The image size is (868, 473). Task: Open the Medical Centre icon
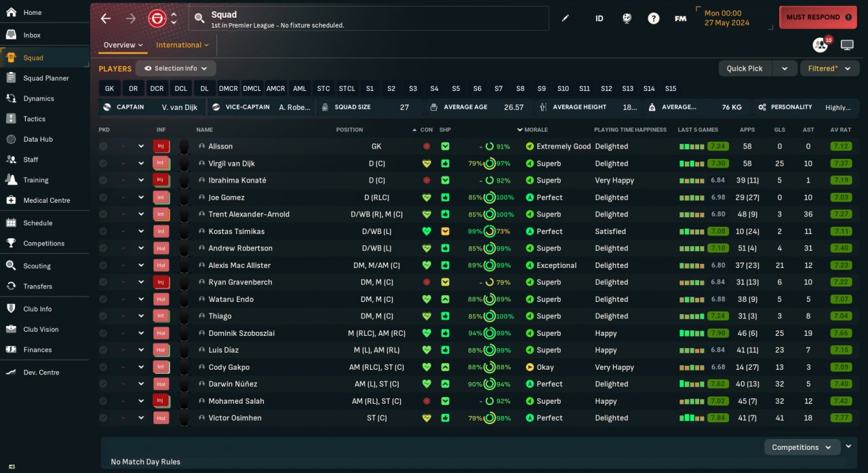pos(11,200)
